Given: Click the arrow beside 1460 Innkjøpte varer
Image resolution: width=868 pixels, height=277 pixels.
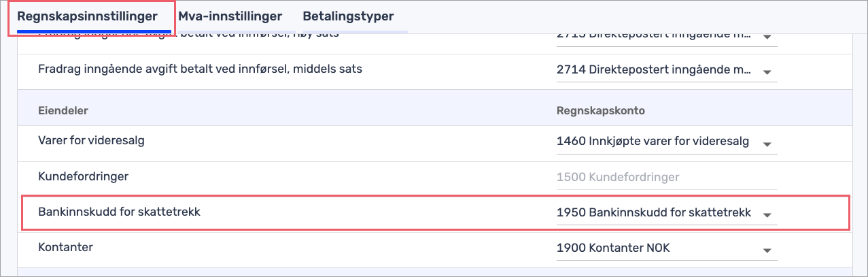Looking at the screenshot, I should pyautogui.click(x=767, y=144).
